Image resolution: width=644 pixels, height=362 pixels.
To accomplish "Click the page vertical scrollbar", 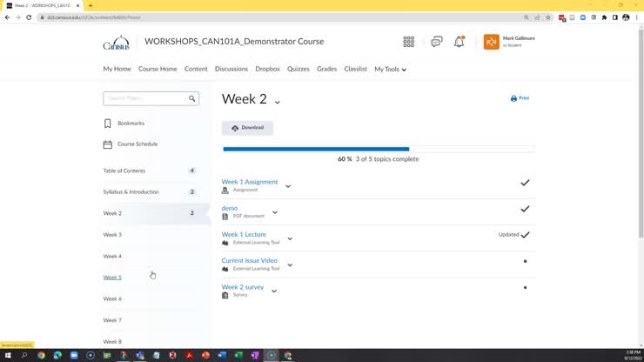I will [x=641, y=131].
